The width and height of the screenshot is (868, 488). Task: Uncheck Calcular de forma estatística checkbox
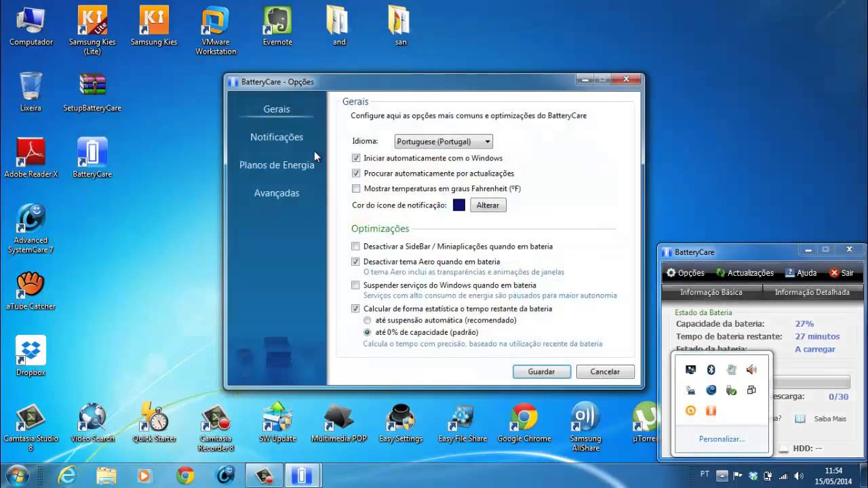coord(355,308)
